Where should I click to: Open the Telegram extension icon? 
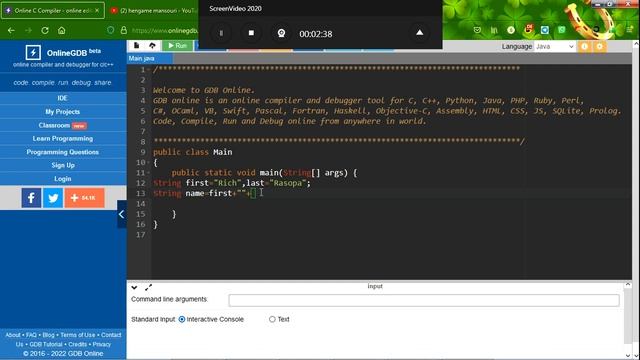point(544,30)
